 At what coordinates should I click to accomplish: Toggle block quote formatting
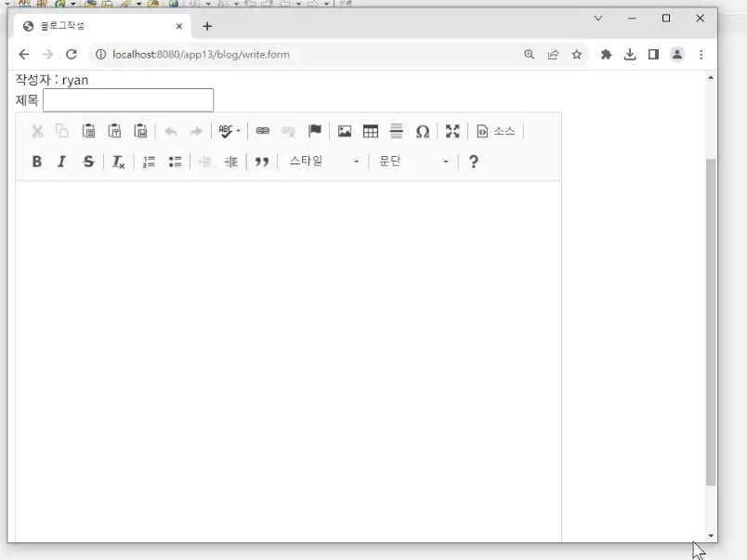click(262, 162)
